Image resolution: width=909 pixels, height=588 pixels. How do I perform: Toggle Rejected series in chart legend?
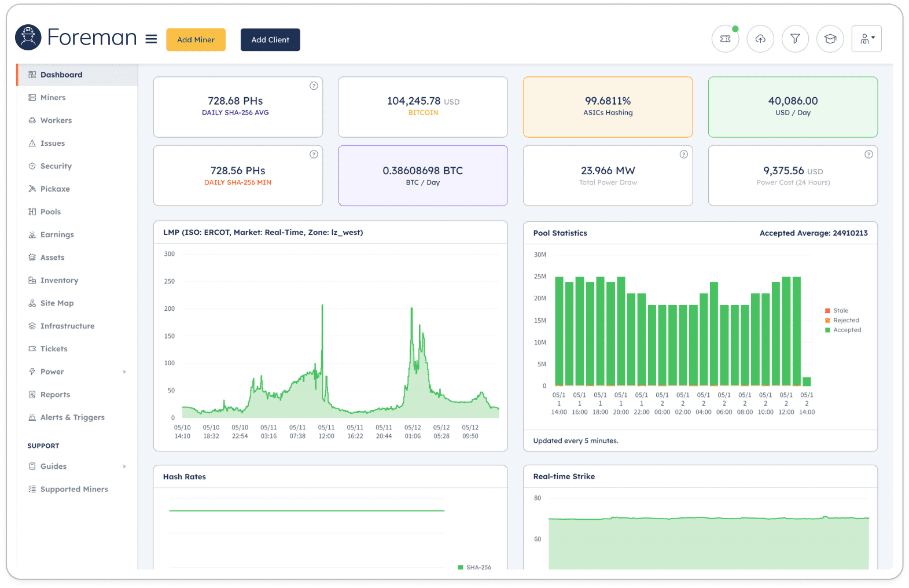[x=842, y=321]
